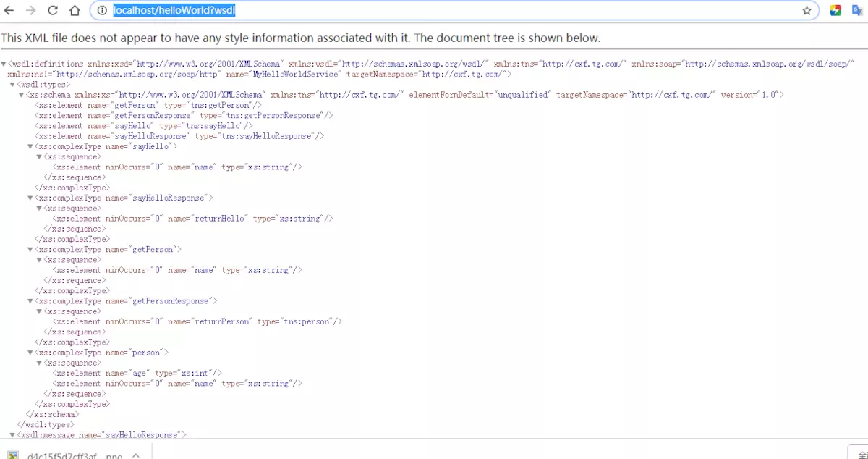Screen dimensions: 868x459
Task: Collapse the xs:schema node
Action: (21, 95)
